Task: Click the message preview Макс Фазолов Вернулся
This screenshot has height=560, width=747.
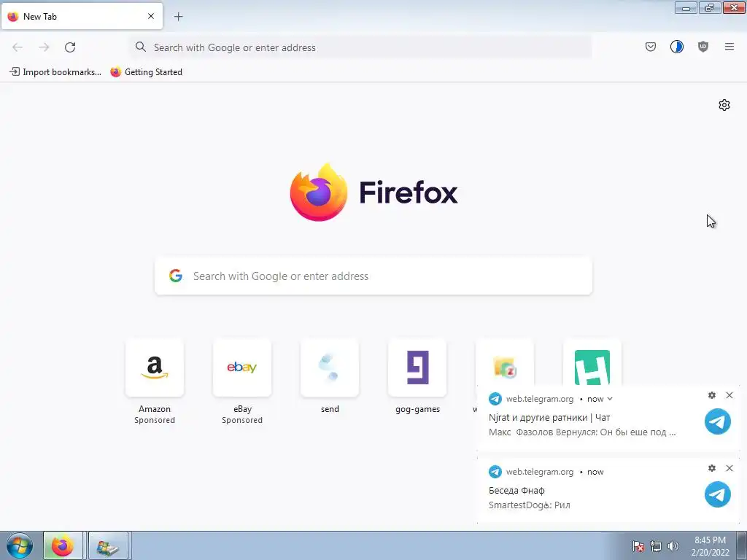Action: pos(582,432)
